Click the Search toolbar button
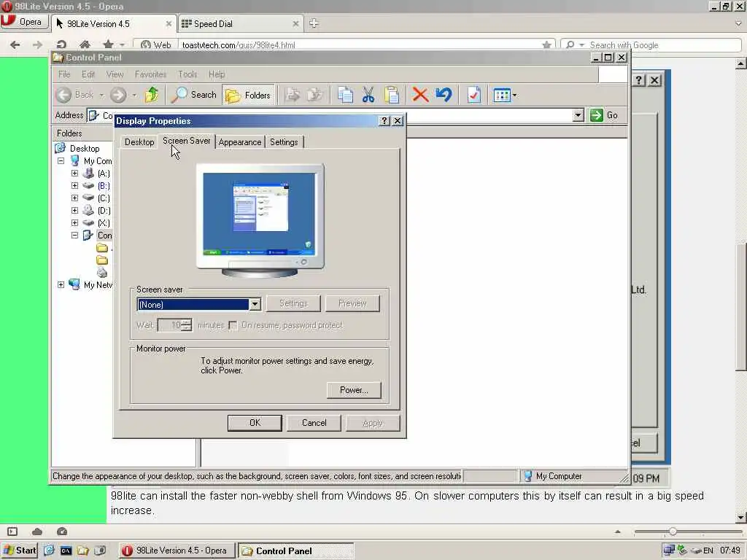The height and width of the screenshot is (560, 747). coord(194,95)
